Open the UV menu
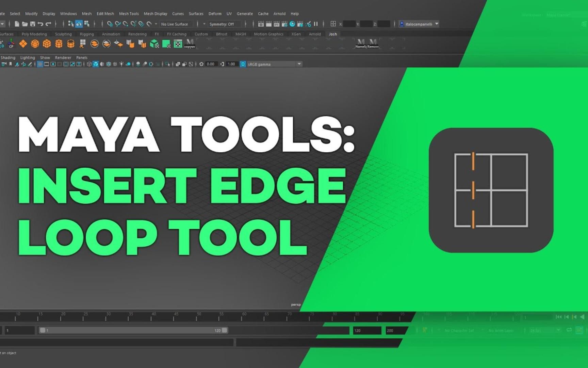This screenshot has width=588, height=368. point(229,14)
